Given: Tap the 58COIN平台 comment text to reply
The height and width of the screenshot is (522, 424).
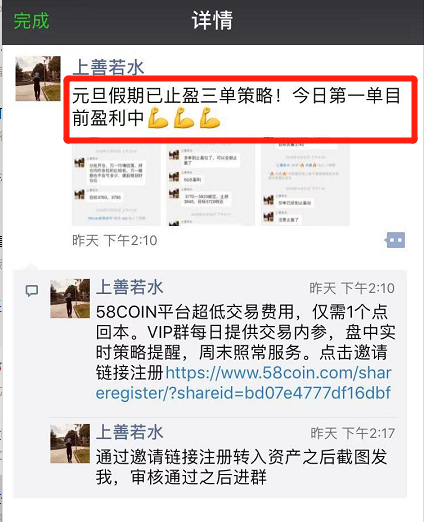Looking at the screenshot, I should 245,352.
